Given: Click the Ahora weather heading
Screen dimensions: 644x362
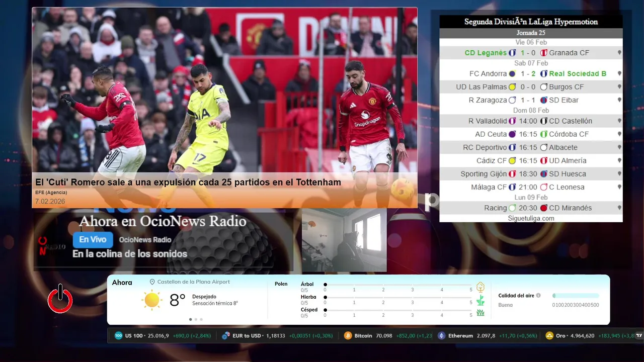Looking at the screenshot, I should tap(122, 283).
